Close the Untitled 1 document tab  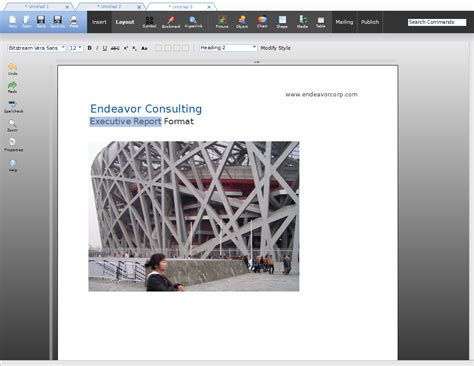(x=67, y=7)
